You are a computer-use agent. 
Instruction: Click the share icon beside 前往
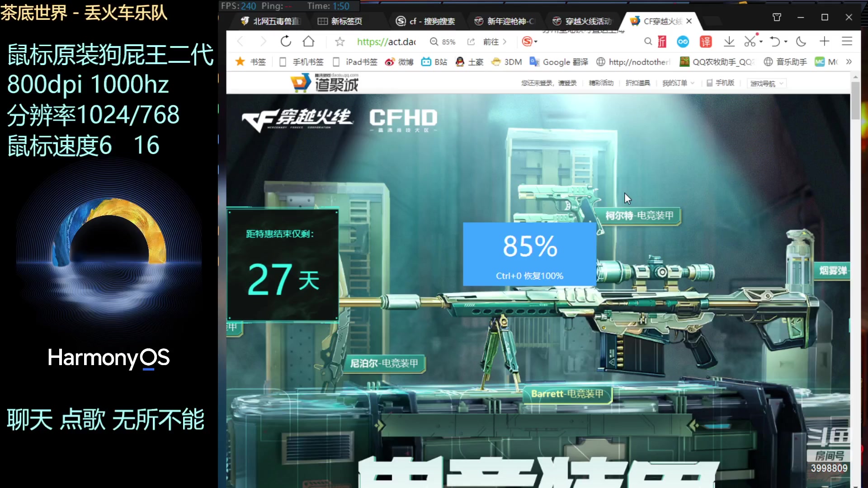471,42
